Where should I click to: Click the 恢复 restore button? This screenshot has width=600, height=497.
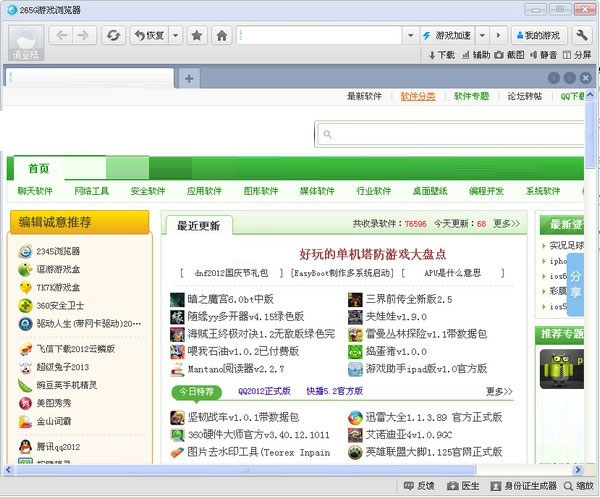[x=149, y=36]
